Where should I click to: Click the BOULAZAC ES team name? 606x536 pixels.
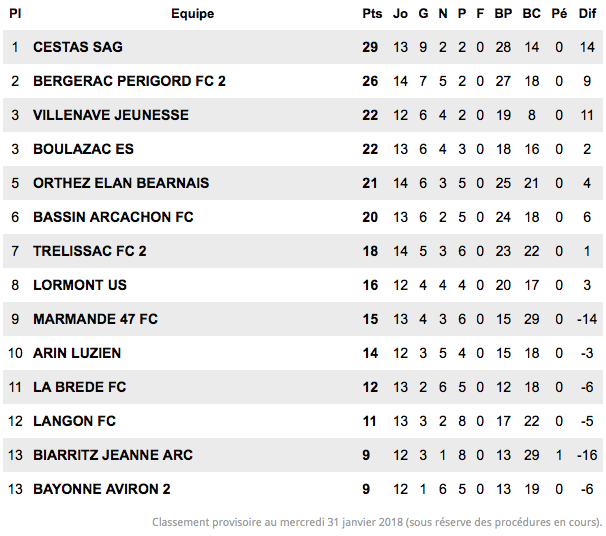[x=83, y=149]
